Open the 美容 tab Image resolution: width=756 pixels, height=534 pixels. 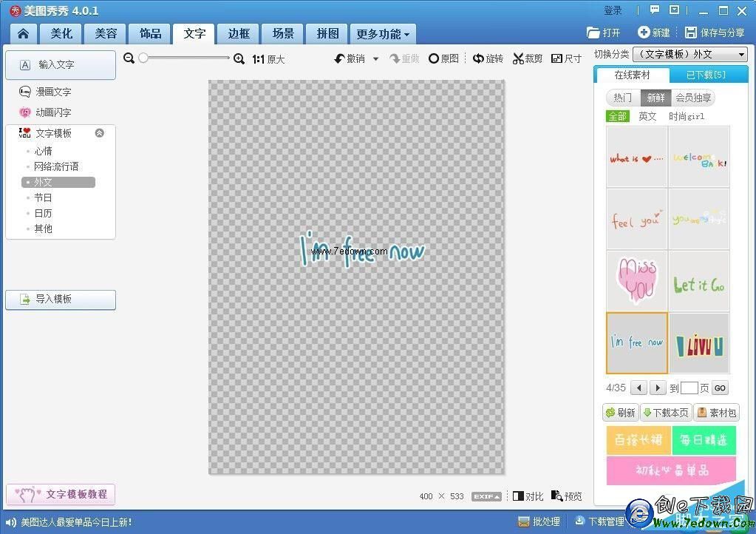tap(106, 33)
